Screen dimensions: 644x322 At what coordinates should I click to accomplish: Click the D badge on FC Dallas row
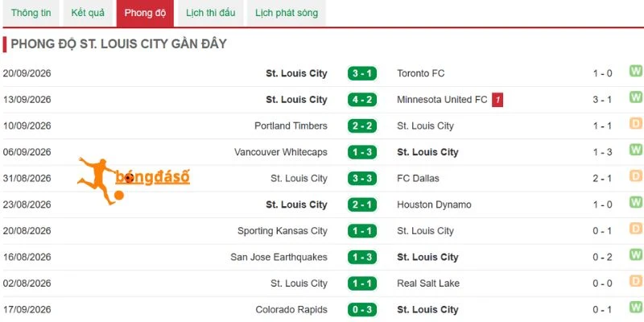[x=636, y=176]
